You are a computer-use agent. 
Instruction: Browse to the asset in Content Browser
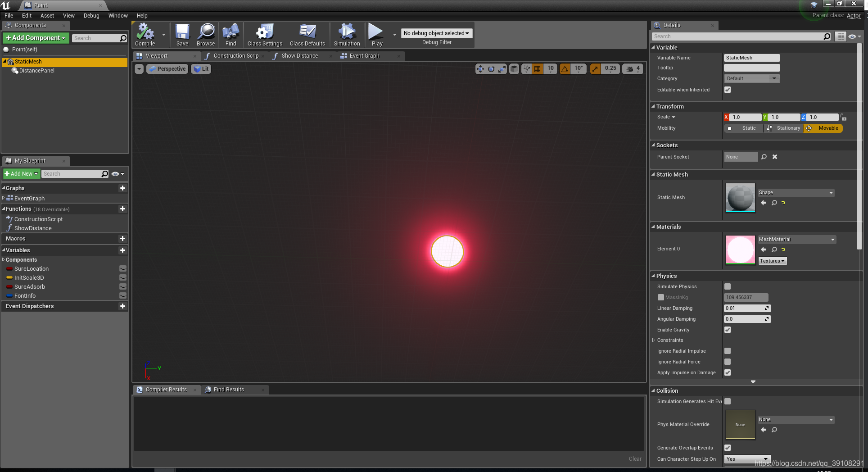(206, 34)
